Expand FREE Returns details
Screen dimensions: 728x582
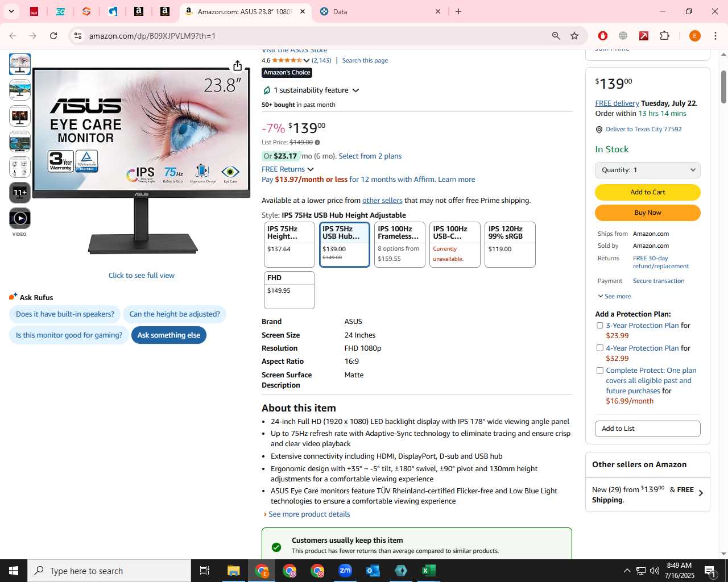(311, 169)
